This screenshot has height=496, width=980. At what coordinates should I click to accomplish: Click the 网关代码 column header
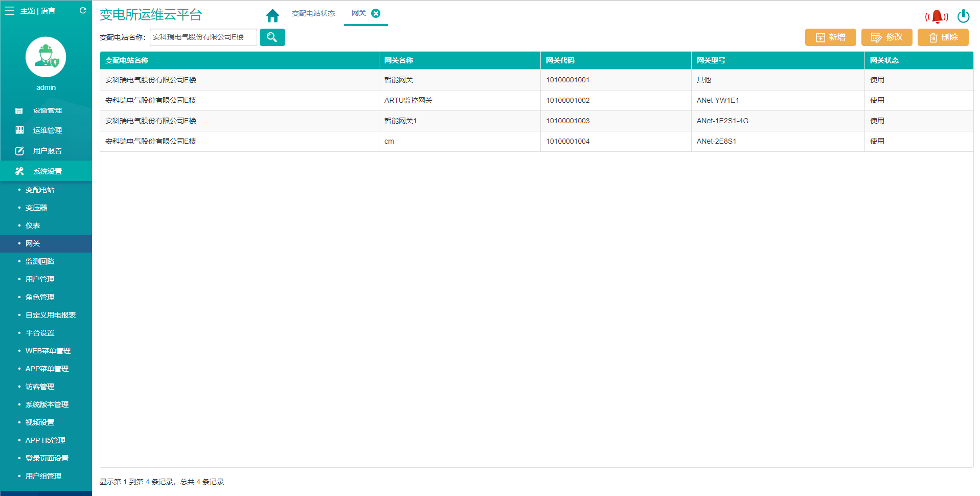pyautogui.click(x=616, y=60)
